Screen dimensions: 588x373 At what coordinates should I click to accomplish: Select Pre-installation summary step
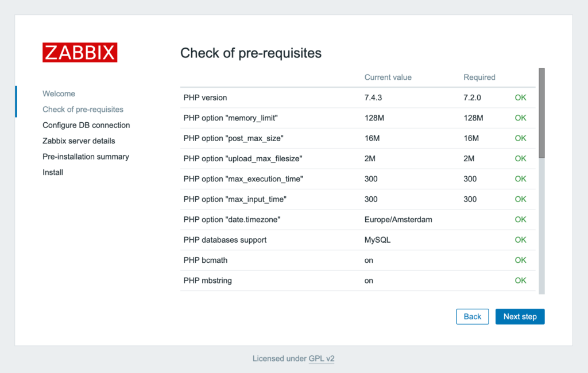point(86,157)
